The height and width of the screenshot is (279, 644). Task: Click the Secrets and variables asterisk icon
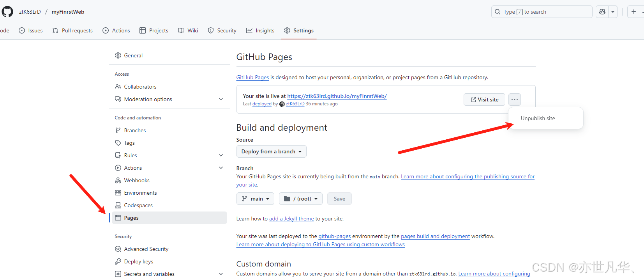pyautogui.click(x=118, y=274)
